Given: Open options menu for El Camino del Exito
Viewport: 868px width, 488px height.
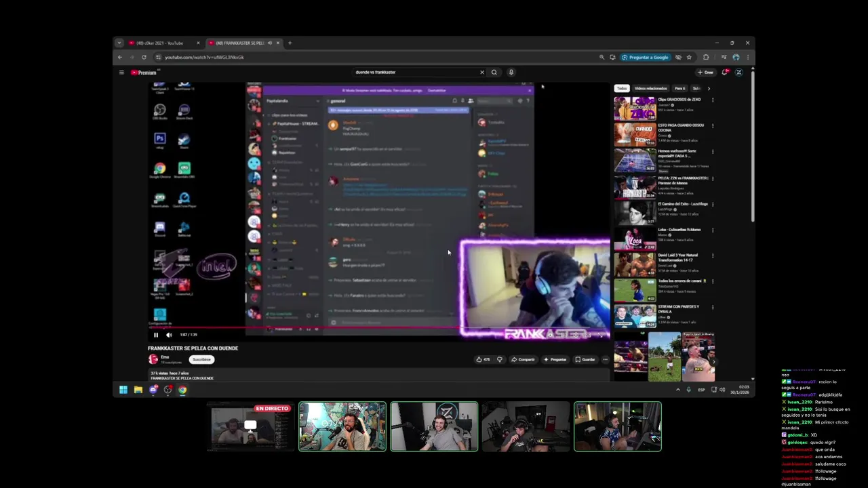Looking at the screenshot, I should [x=713, y=204].
